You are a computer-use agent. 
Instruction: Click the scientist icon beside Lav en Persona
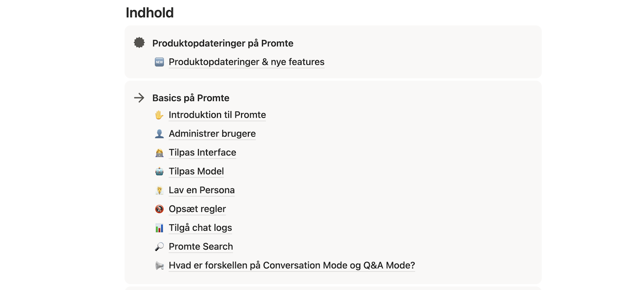159,190
